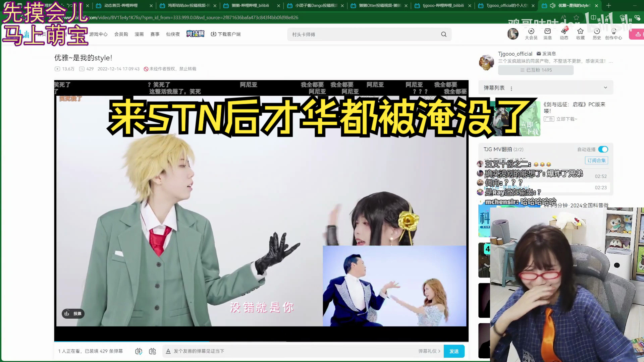Image resolution: width=644 pixels, height=362 pixels.
Task: Close the 动态首页 browser tab
Action: [151, 6]
